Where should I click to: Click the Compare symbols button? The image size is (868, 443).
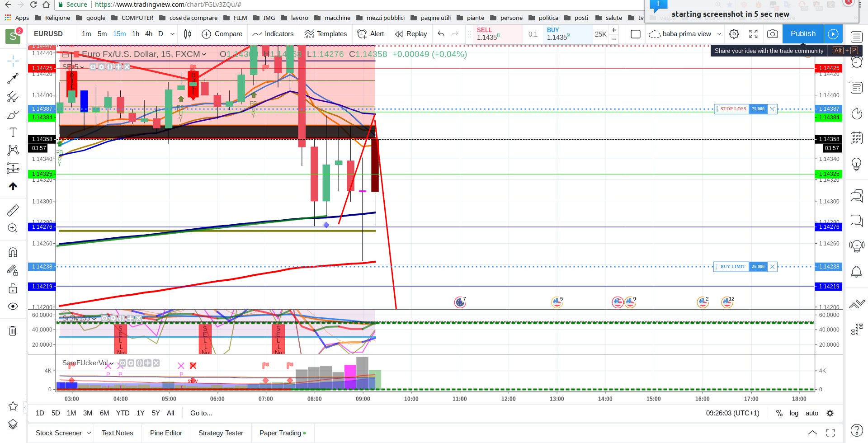(222, 34)
